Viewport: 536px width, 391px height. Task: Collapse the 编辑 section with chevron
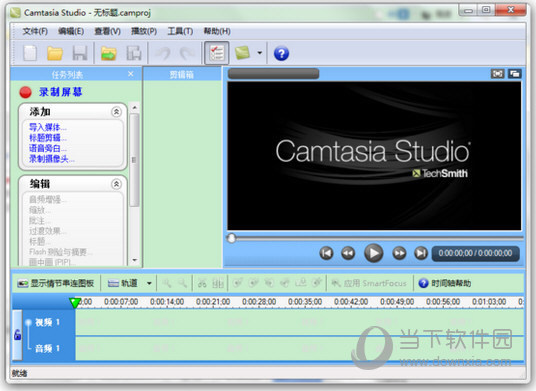coord(116,184)
